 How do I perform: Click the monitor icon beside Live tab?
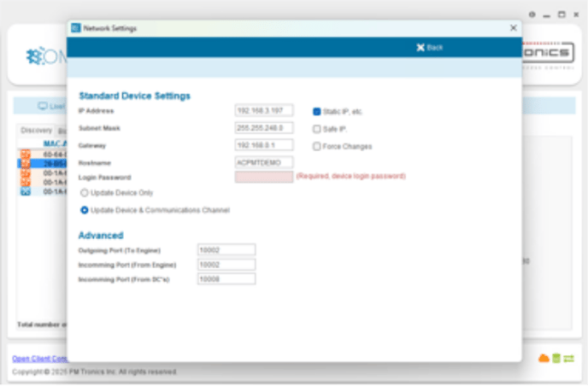pos(42,107)
